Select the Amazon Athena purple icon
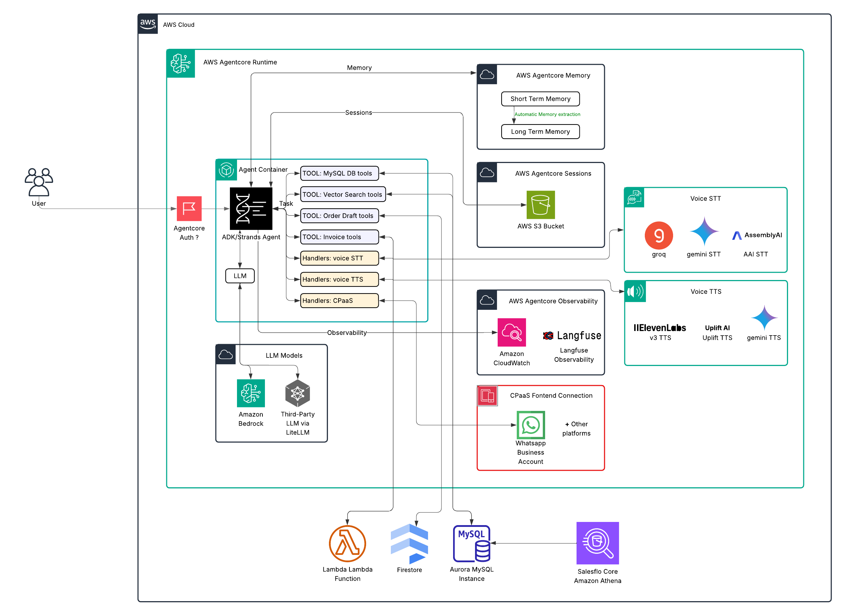This screenshot has height=616, width=845. tap(597, 543)
